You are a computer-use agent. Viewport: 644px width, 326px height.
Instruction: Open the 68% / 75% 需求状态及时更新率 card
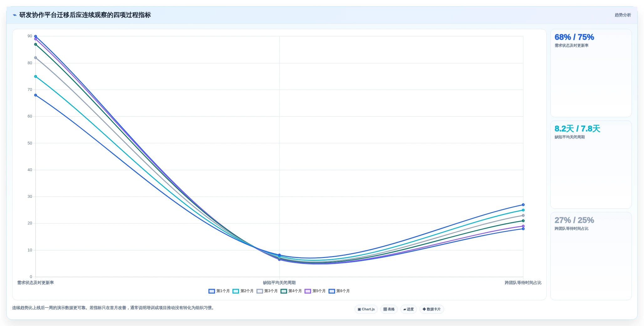coord(591,73)
